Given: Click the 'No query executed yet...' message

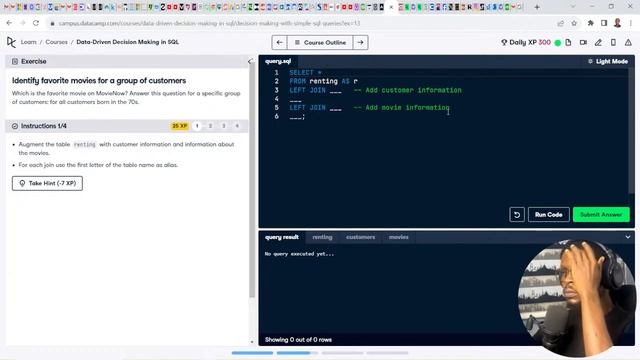Looking at the screenshot, I should click(x=299, y=254).
